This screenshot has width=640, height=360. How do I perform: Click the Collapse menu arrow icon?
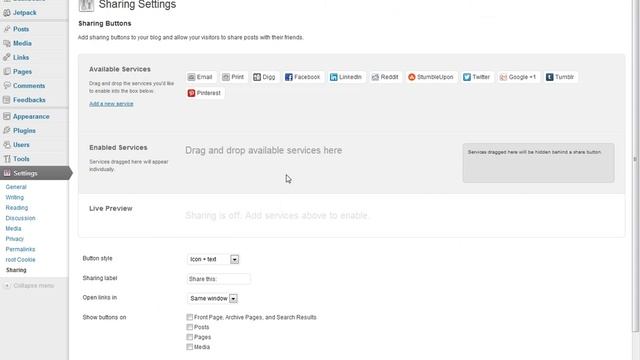tap(7, 286)
